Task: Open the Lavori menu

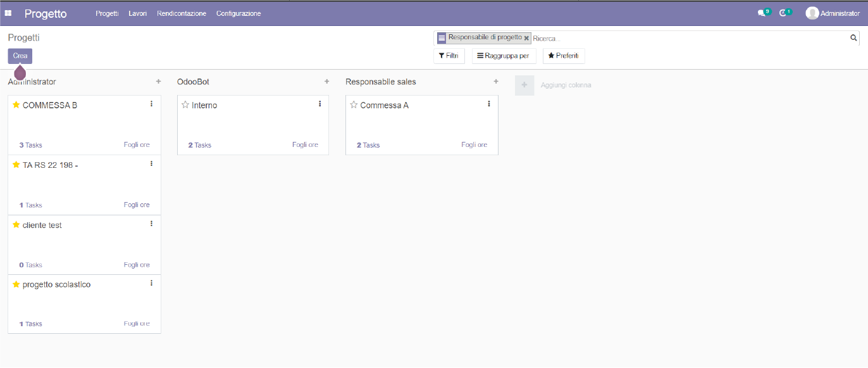Action: [137, 13]
